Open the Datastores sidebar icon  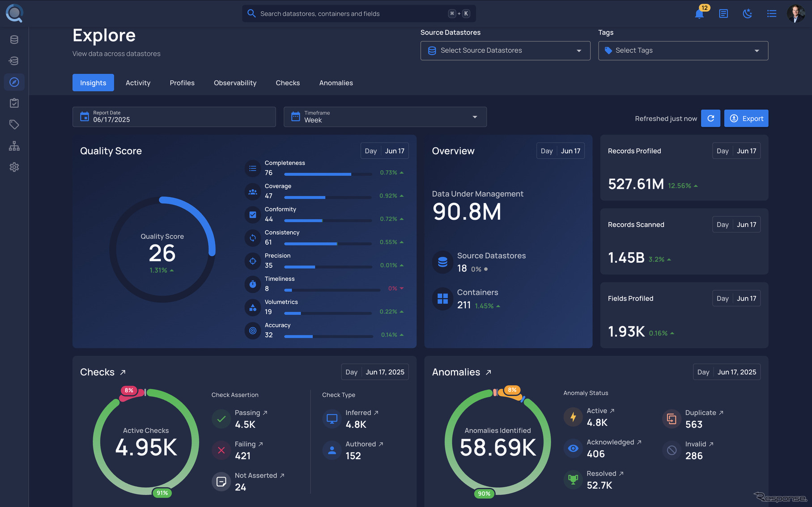14,39
